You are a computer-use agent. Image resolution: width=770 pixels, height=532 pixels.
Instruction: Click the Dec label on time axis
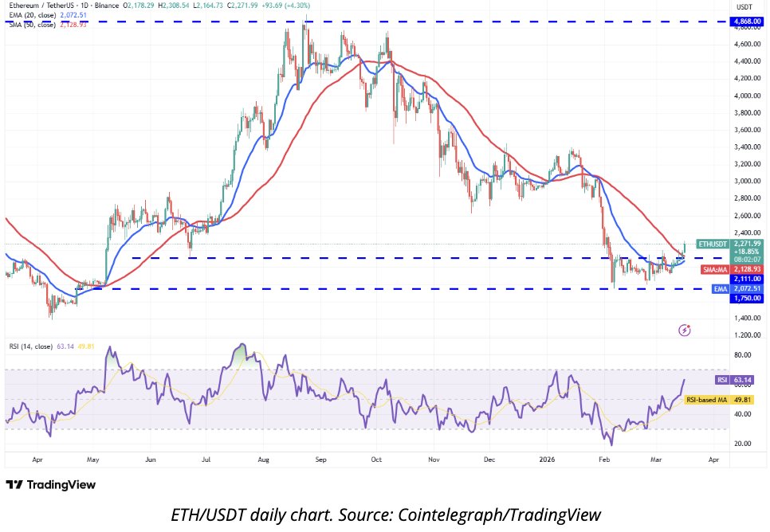pyautogui.click(x=489, y=460)
